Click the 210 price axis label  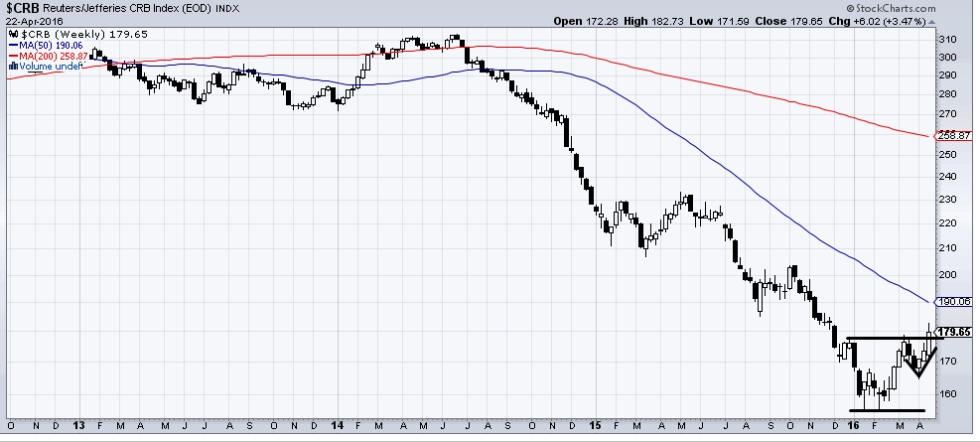946,248
